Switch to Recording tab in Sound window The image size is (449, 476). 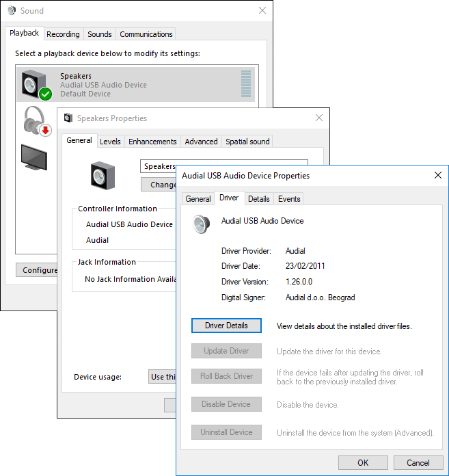pyautogui.click(x=63, y=34)
